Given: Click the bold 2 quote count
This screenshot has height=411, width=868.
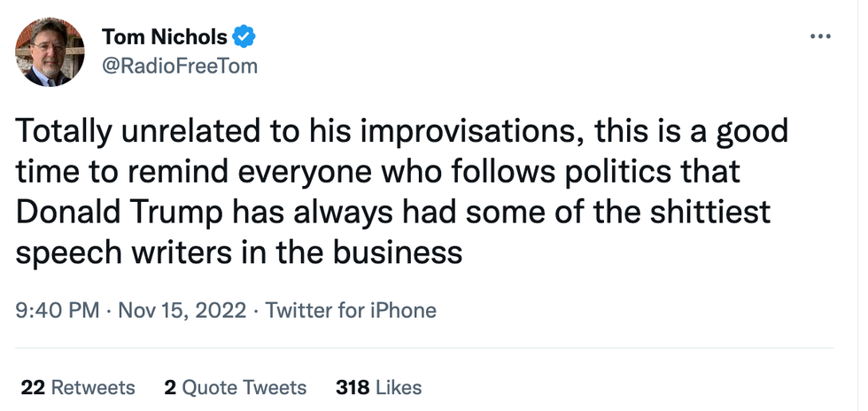Looking at the screenshot, I should (x=169, y=387).
